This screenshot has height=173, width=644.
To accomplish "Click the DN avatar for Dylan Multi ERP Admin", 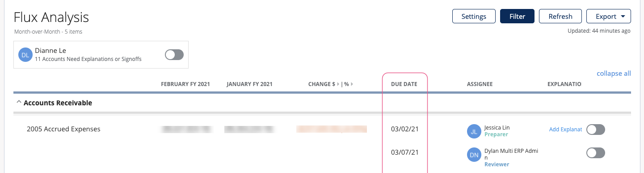I will point(474,155).
